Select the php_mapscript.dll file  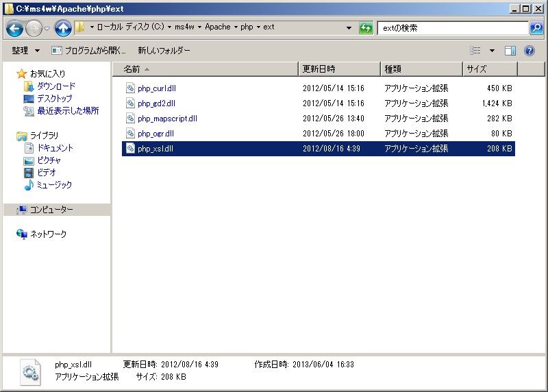click(x=167, y=119)
